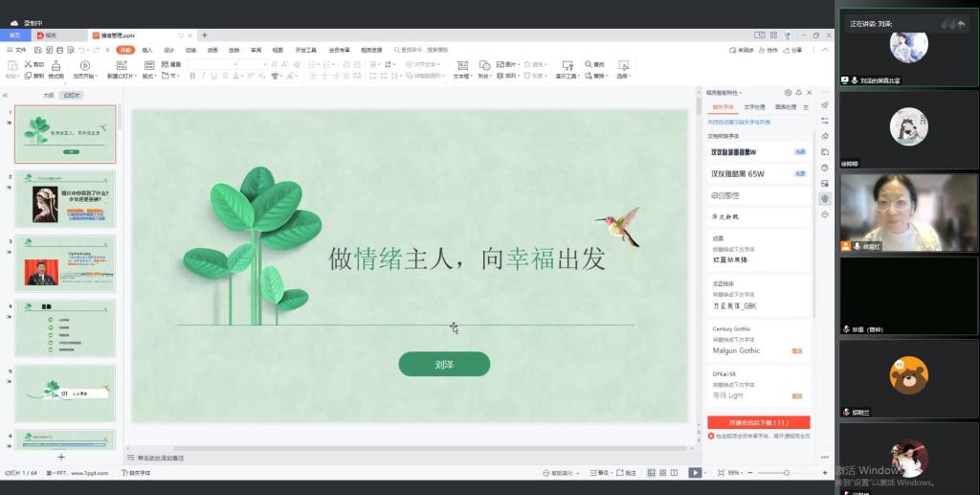Open settings gear in the font panel header
This screenshot has width=980, height=495.
[788, 93]
